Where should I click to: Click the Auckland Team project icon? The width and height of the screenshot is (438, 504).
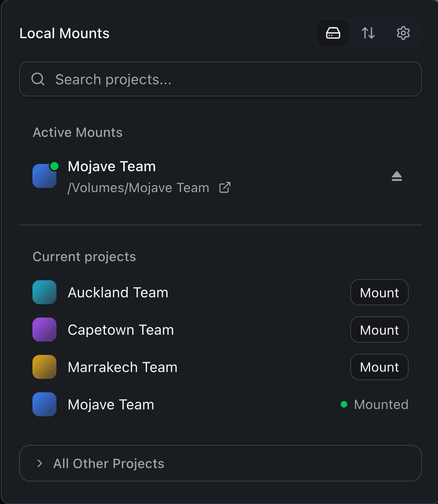tap(44, 292)
